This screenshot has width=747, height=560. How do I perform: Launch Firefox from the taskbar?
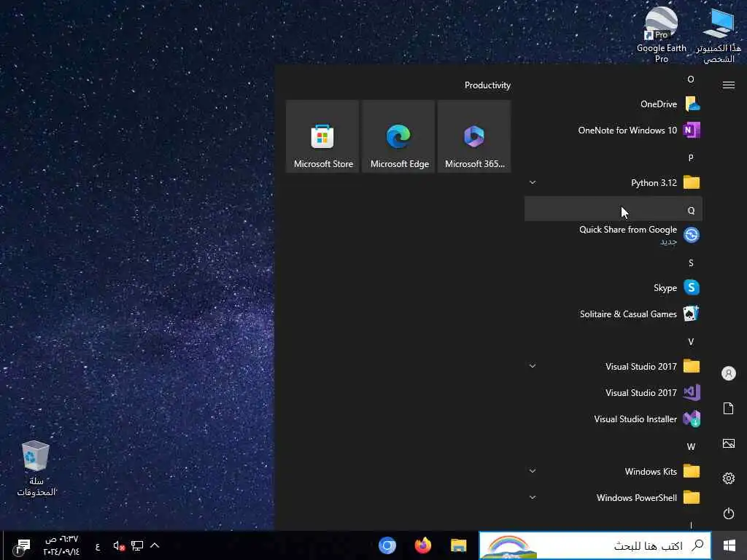[x=423, y=545]
